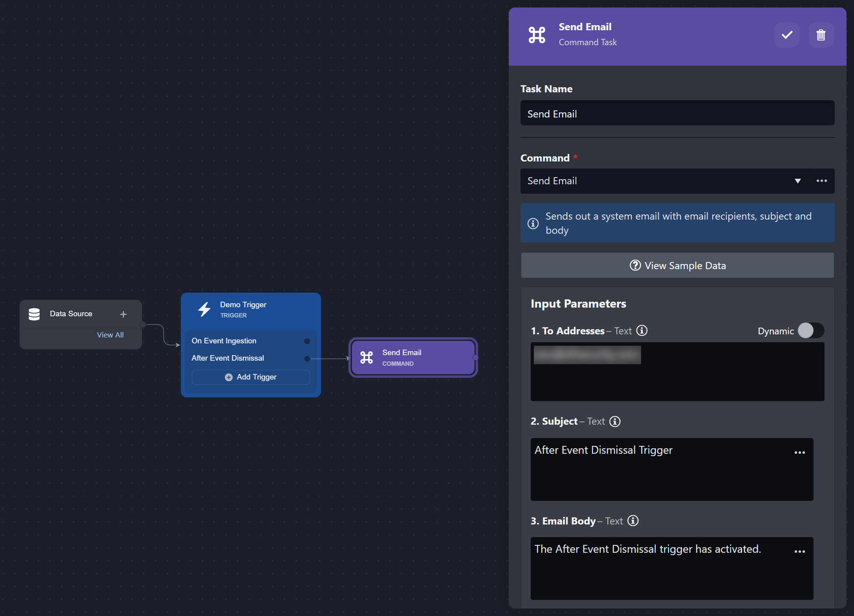854x616 pixels.
Task: Open the Send Email command combo box
Action: 656,181
